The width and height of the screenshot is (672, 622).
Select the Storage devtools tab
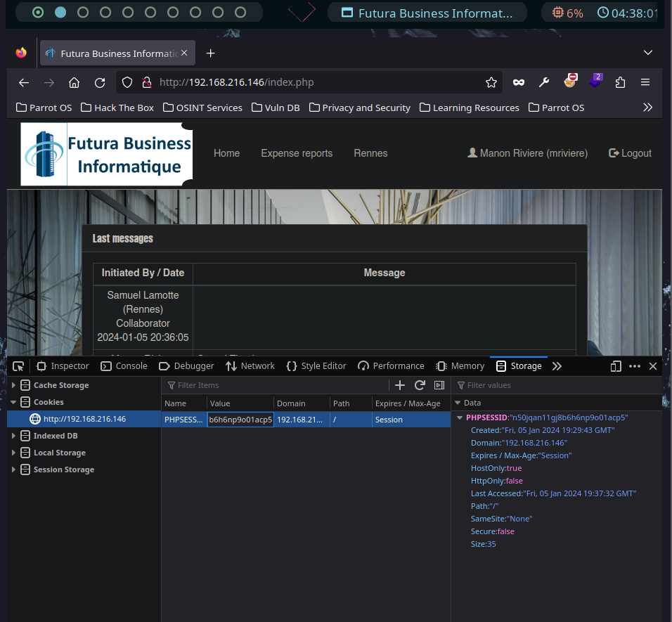[x=519, y=366]
